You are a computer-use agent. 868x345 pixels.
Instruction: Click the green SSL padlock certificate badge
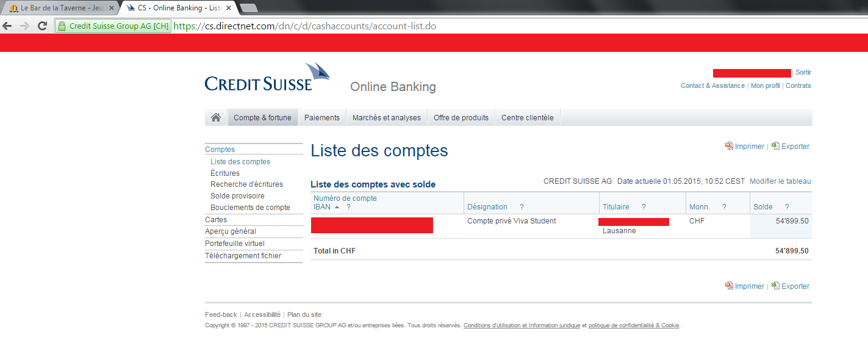[113, 26]
